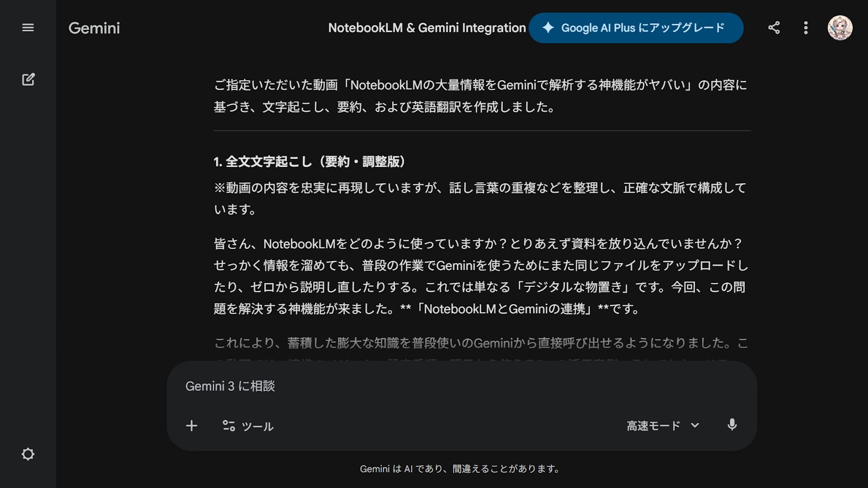Click the sparkle icon on the upgrade button
The width and height of the screenshot is (868, 488).
tap(548, 28)
